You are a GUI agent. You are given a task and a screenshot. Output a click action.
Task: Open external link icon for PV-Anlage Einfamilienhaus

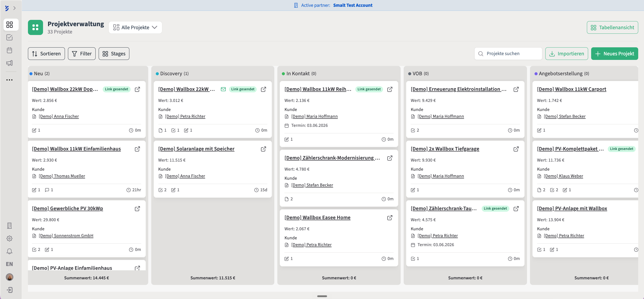click(x=137, y=268)
